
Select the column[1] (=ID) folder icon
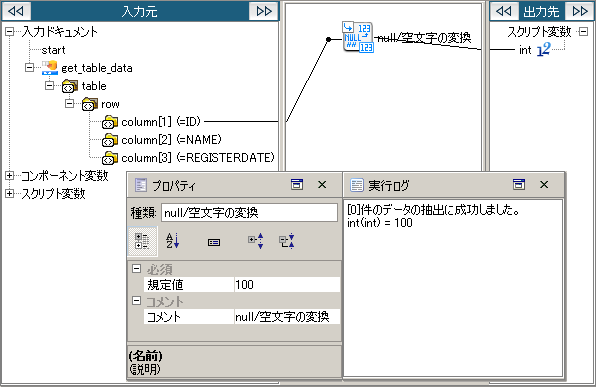coord(109,122)
